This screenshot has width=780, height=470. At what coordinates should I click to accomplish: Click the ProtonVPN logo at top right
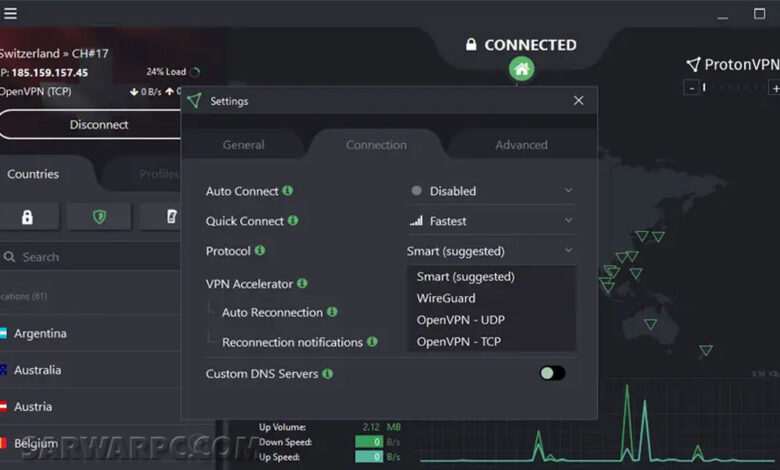732,64
